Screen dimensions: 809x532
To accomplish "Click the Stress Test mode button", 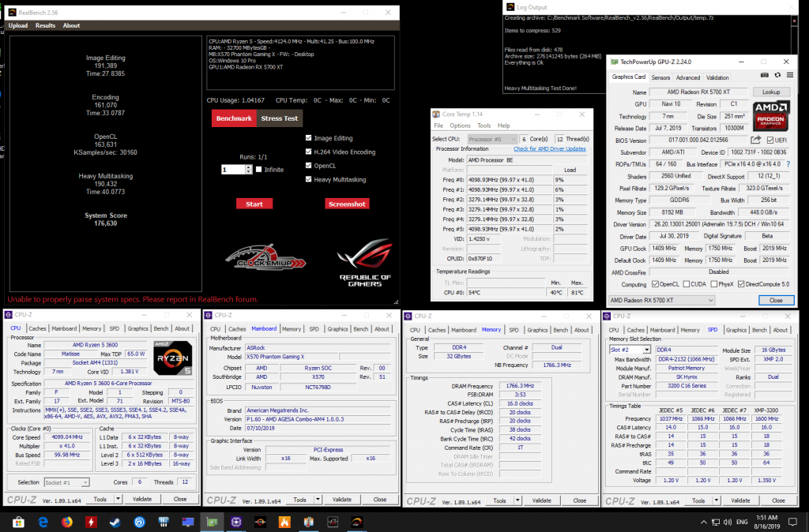I will coord(280,118).
